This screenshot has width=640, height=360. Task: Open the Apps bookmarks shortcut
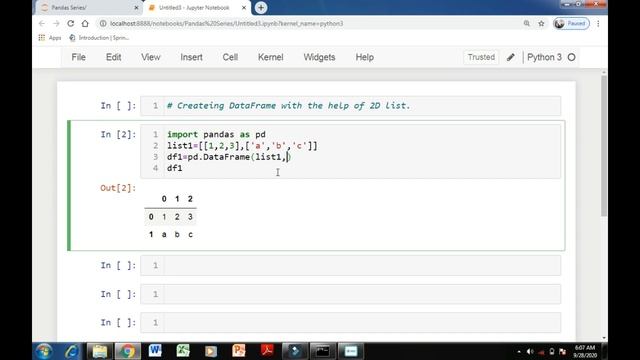50,38
